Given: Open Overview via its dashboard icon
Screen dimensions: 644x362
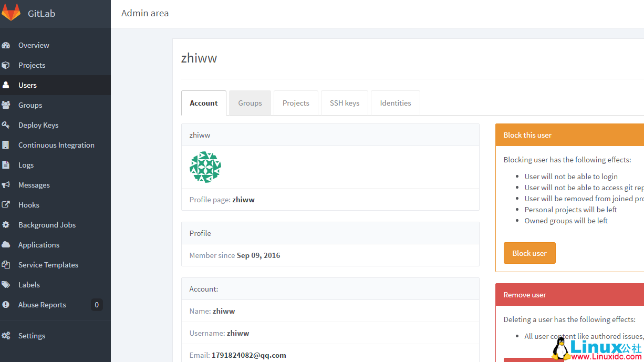Looking at the screenshot, I should 6,45.
